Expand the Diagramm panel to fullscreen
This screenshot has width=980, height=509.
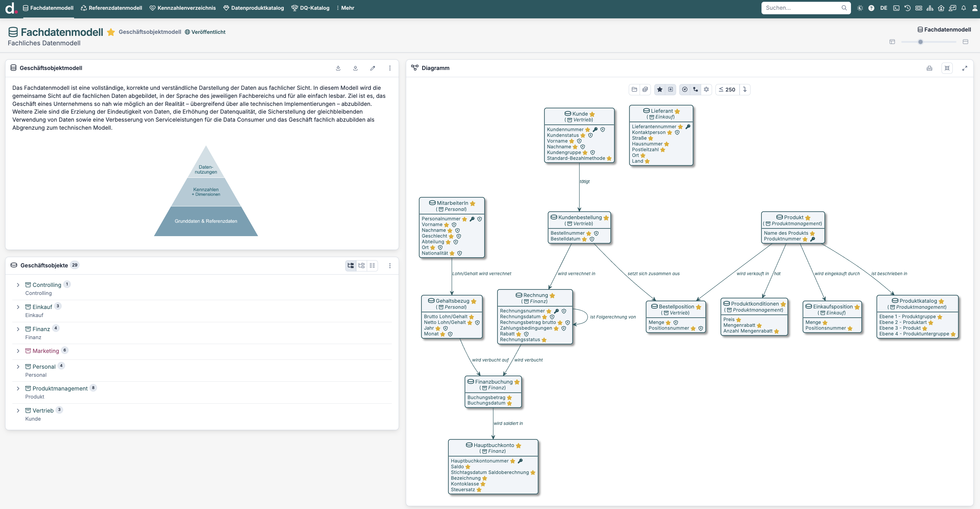tap(964, 68)
